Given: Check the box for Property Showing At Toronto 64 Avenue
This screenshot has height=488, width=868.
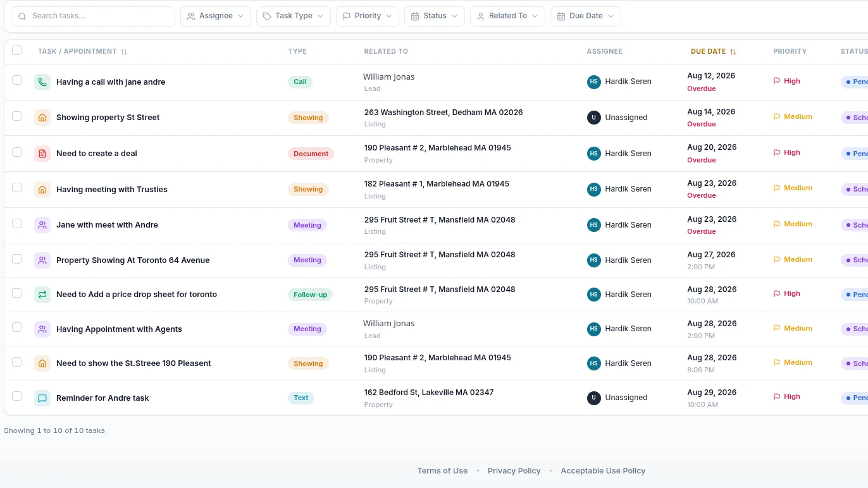Looking at the screenshot, I should [17, 259].
